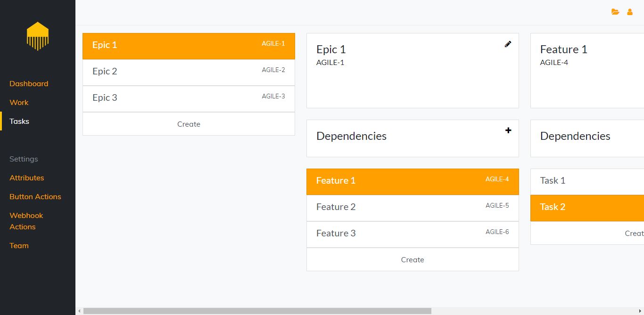
Task: Select Feature 3 in the features list
Action: [413, 234]
